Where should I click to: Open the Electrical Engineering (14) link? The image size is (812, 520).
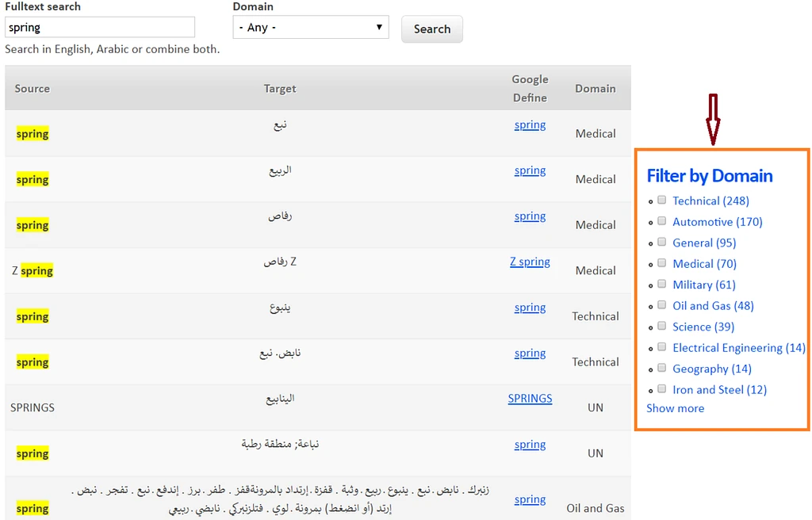[x=739, y=348]
